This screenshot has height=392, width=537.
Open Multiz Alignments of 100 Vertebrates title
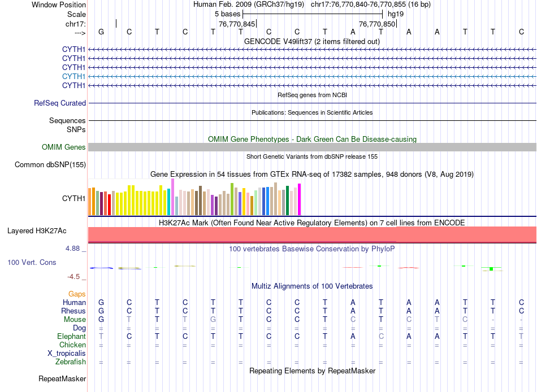(x=312, y=286)
